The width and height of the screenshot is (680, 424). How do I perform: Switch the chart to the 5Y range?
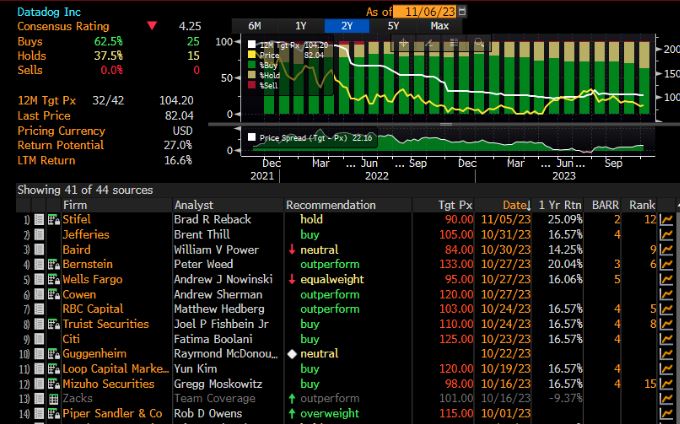393,26
